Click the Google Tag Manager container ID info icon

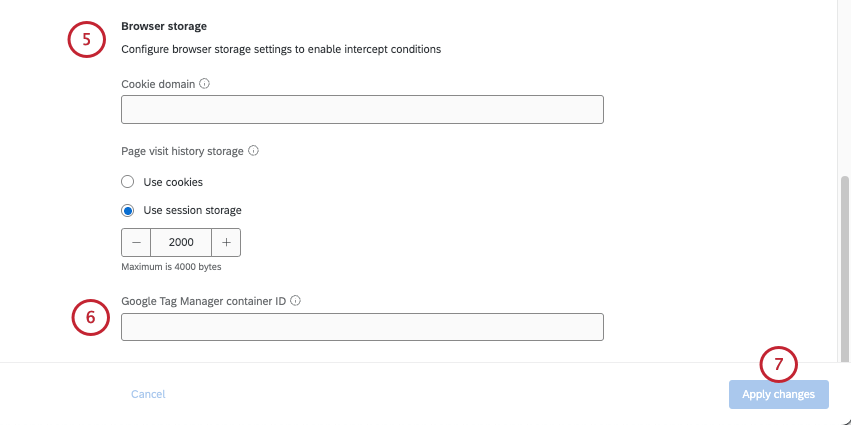point(296,299)
